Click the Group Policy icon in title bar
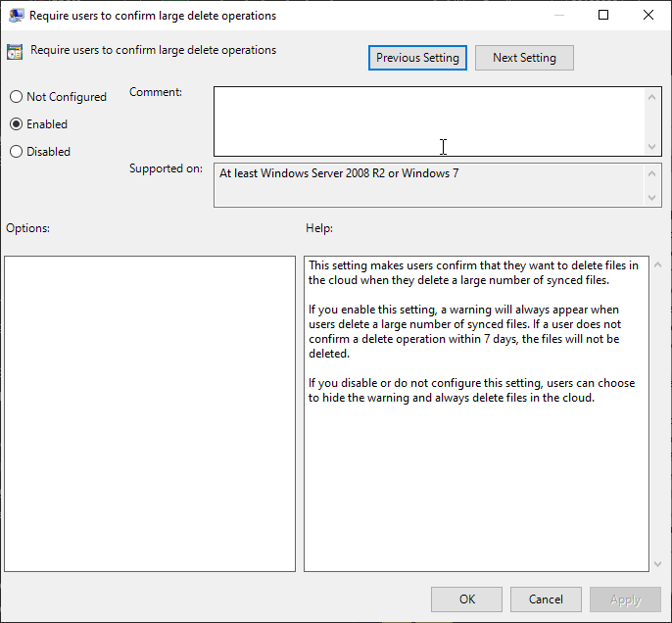Image resolution: width=672 pixels, height=623 pixels. pyautogui.click(x=16, y=16)
